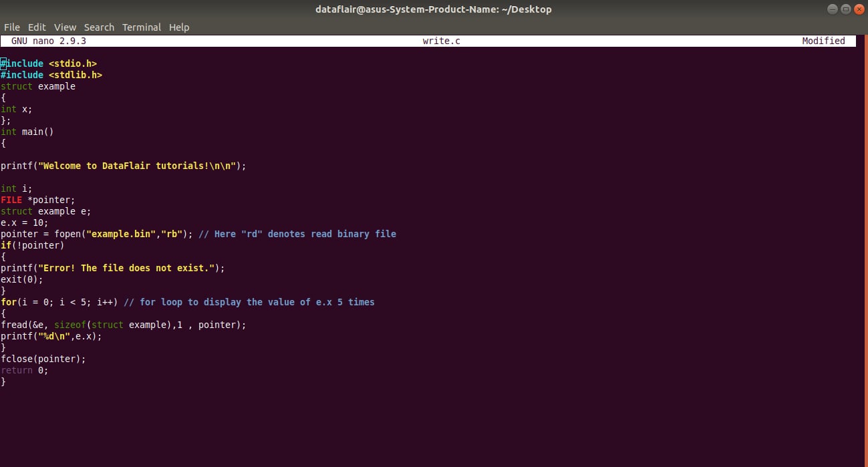The height and width of the screenshot is (467, 868).
Task: Click the GNU nano 2.9.3 version label
Action: 48,41
